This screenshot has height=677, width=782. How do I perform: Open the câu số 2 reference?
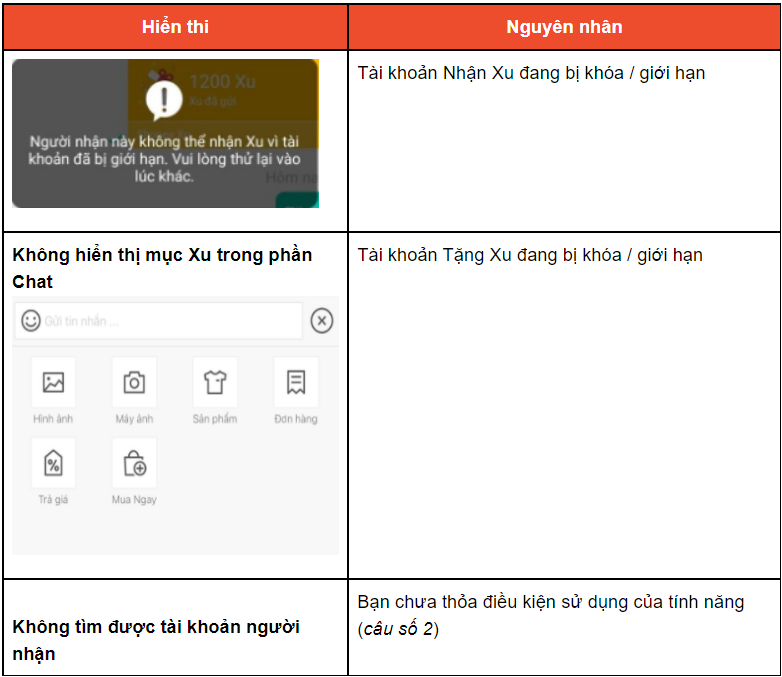click(x=399, y=629)
